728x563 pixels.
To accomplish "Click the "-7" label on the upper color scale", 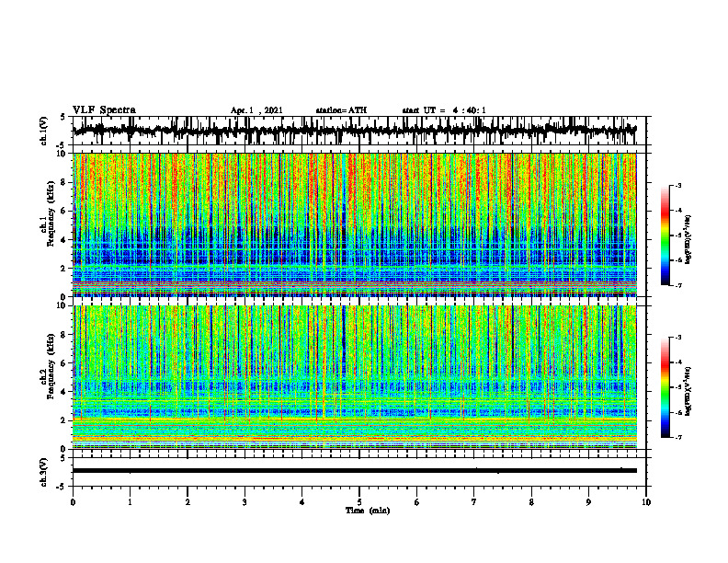I will [x=678, y=285].
